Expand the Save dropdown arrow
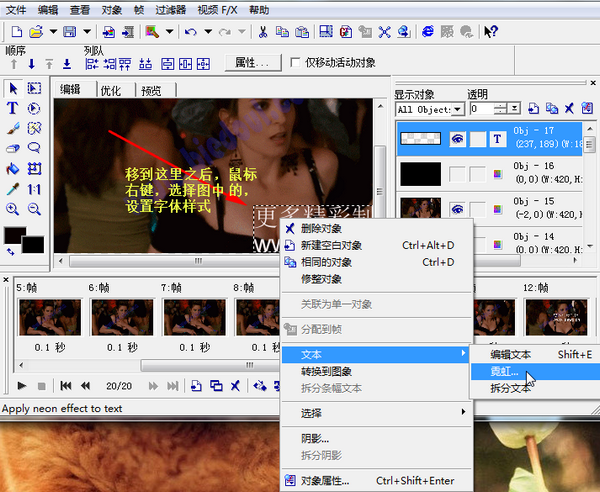This screenshot has height=492, width=600. 87,32
